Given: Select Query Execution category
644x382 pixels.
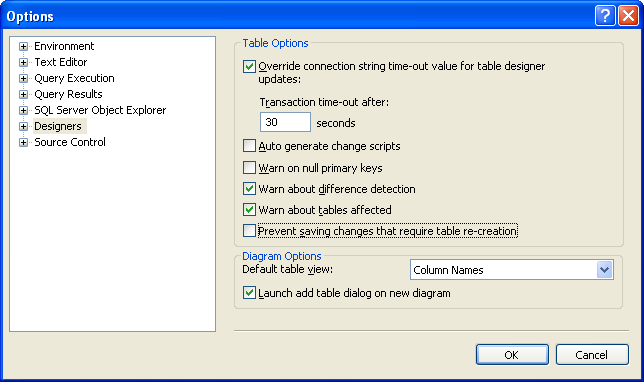Looking at the screenshot, I should click(x=74, y=78).
